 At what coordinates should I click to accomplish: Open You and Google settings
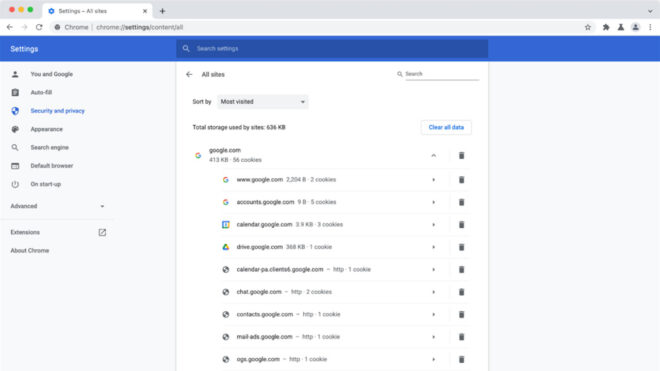click(51, 74)
